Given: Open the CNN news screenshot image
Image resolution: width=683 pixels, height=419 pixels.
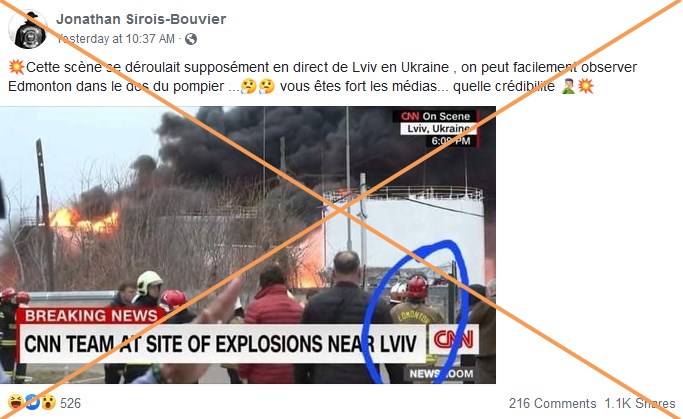Looking at the screenshot, I should pos(248,245).
